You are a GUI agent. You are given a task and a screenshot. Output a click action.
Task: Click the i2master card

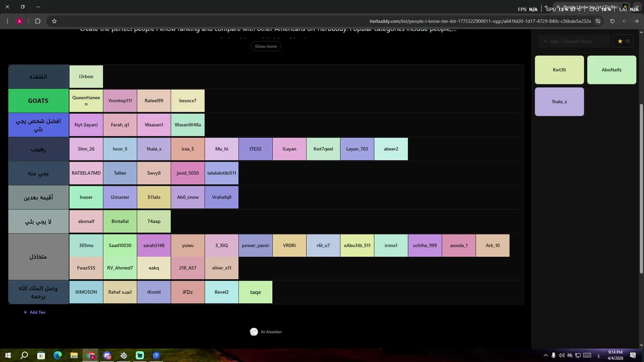[x=120, y=197]
